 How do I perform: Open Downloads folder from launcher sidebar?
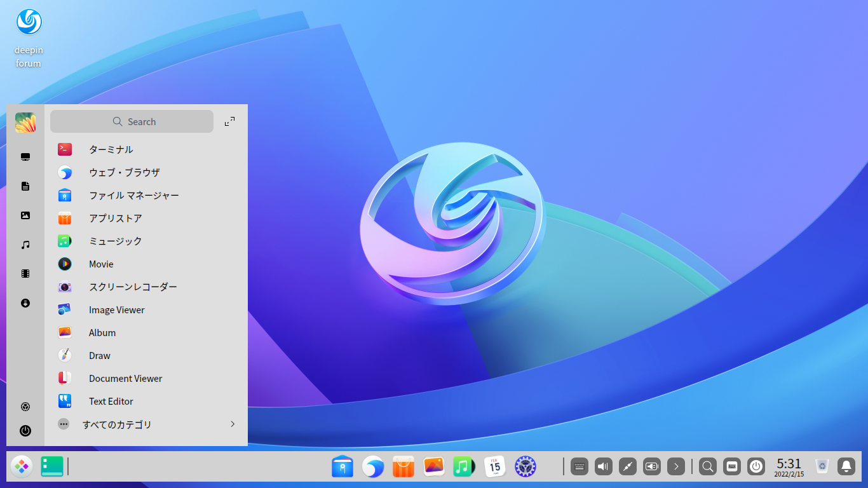25,303
